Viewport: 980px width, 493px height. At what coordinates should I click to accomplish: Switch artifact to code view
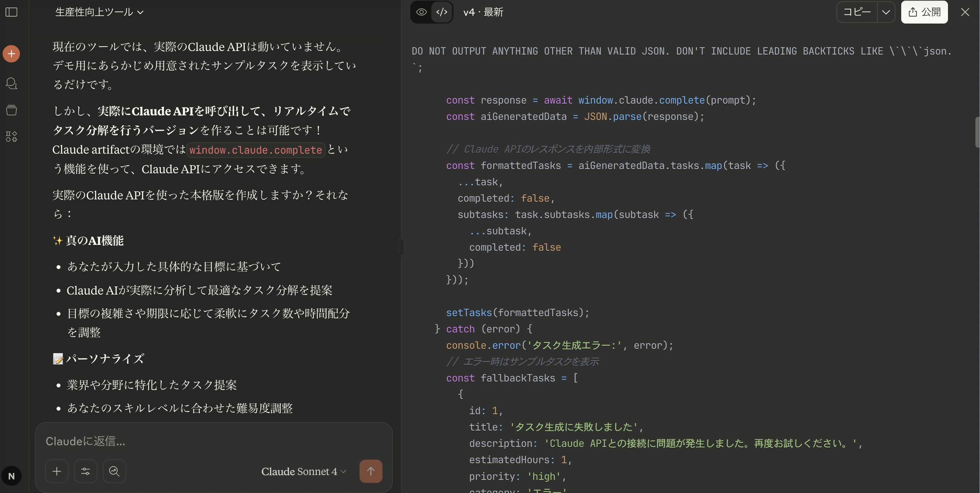[442, 12]
